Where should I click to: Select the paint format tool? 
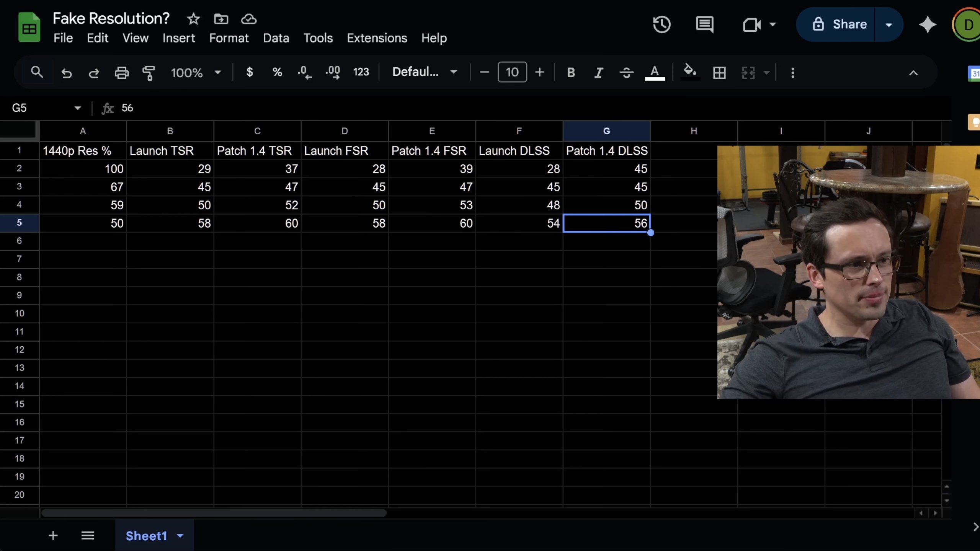click(x=149, y=72)
